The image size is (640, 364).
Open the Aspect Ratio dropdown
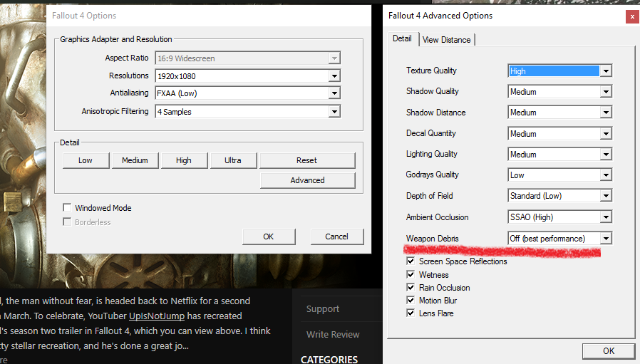(x=248, y=58)
